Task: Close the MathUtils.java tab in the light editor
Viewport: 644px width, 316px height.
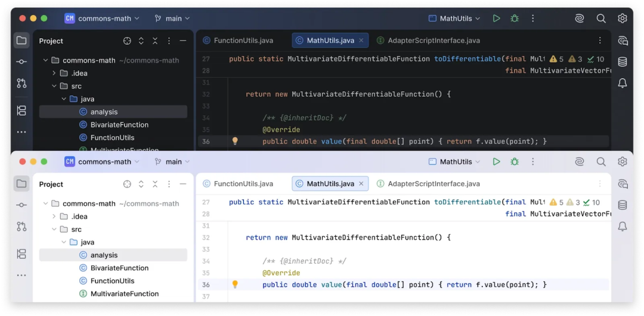Action: coord(361,184)
